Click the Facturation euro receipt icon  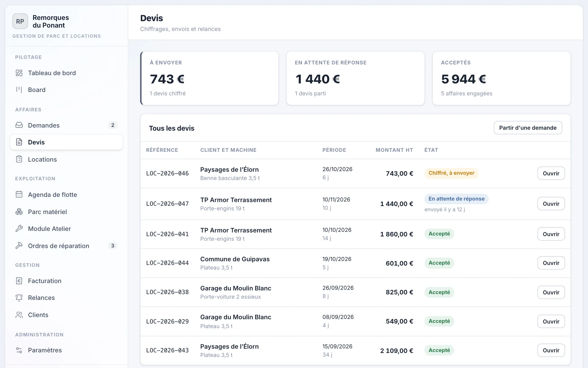point(19,281)
